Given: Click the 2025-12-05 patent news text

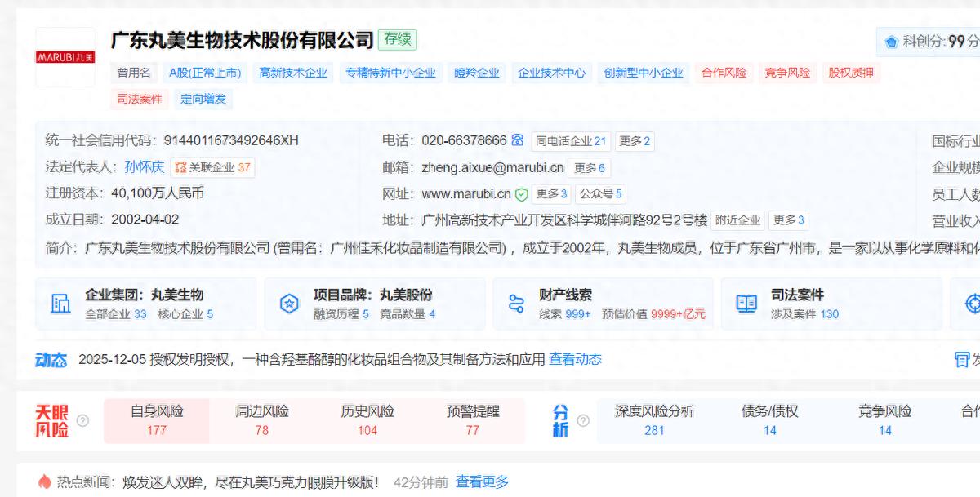Looking at the screenshot, I should coord(311,359).
